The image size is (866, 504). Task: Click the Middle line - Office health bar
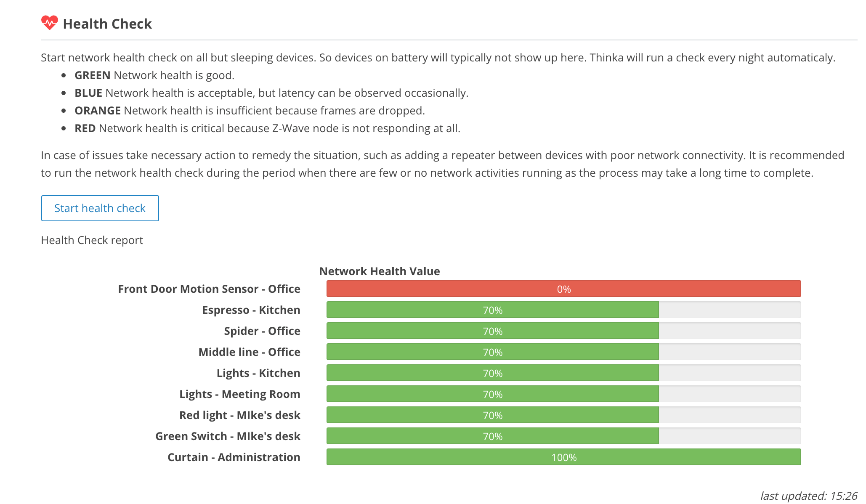point(492,352)
